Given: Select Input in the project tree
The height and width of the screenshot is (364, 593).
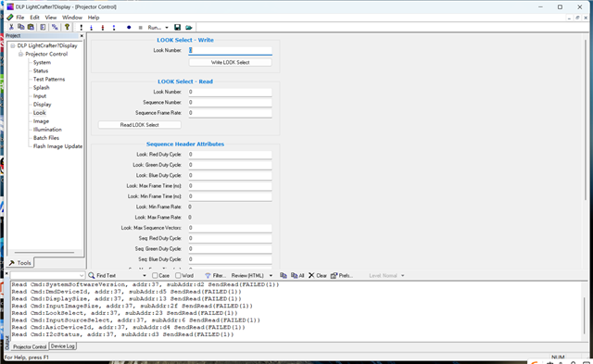Looking at the screenshot, I should click(40, 96).
